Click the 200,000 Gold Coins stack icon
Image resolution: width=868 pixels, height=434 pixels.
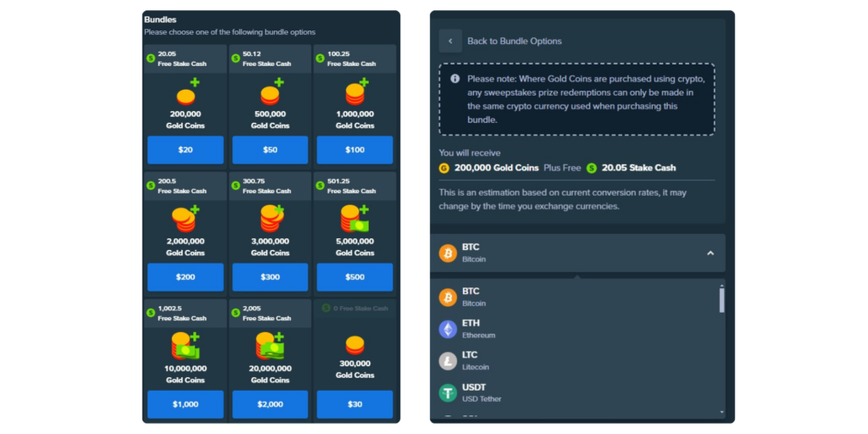pos(186,93)
